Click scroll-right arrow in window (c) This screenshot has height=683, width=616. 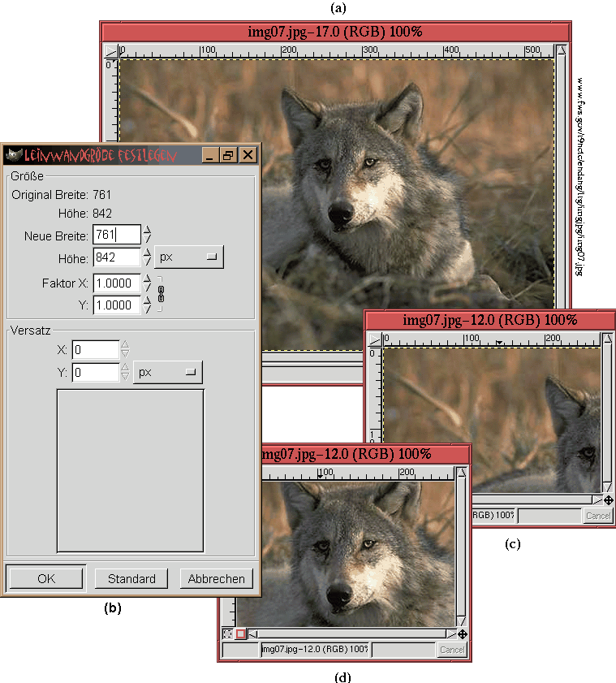point(597,500)
